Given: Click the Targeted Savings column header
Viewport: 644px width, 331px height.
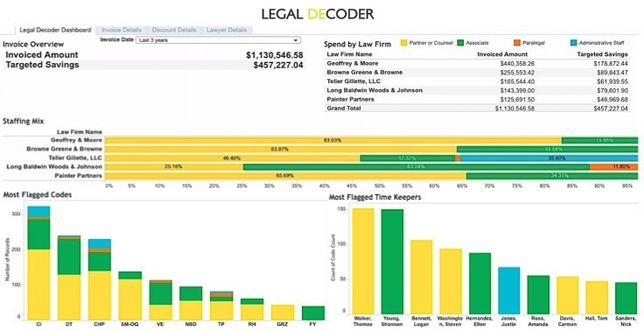Looking at the screenshot, I should coord(602,54).
